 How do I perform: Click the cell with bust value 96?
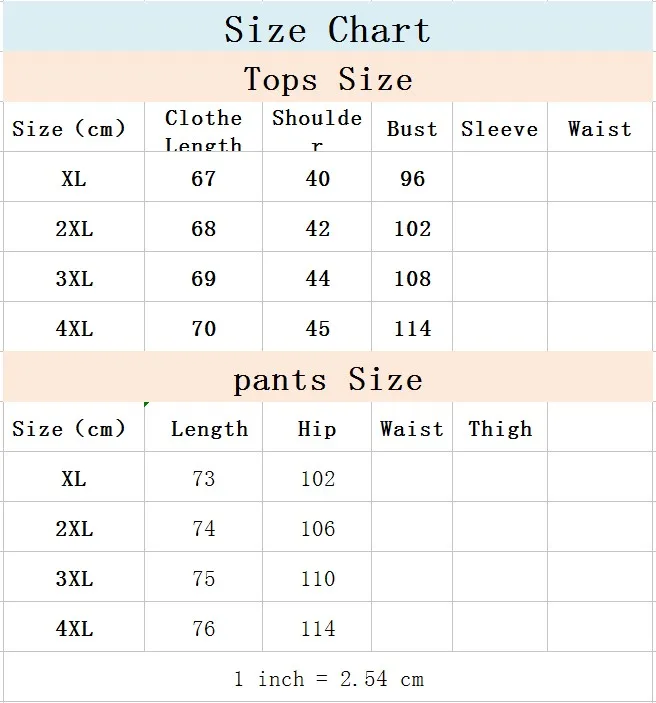(x=412, y=177)
